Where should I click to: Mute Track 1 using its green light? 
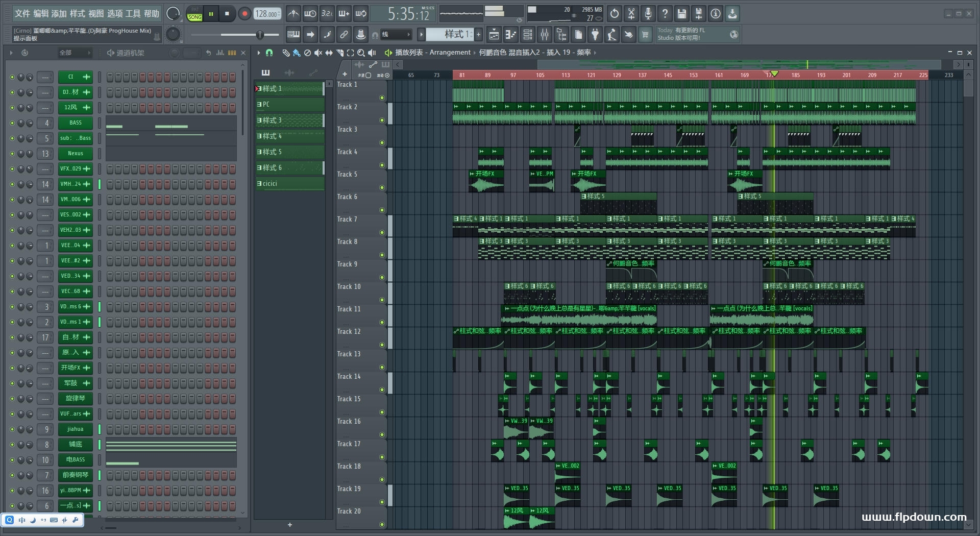tap(382, 98)
